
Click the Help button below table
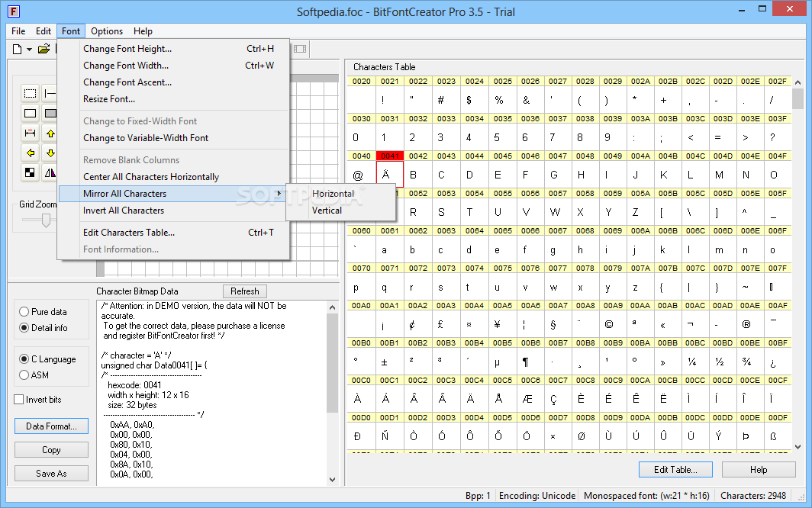click(x=759, y=470)
